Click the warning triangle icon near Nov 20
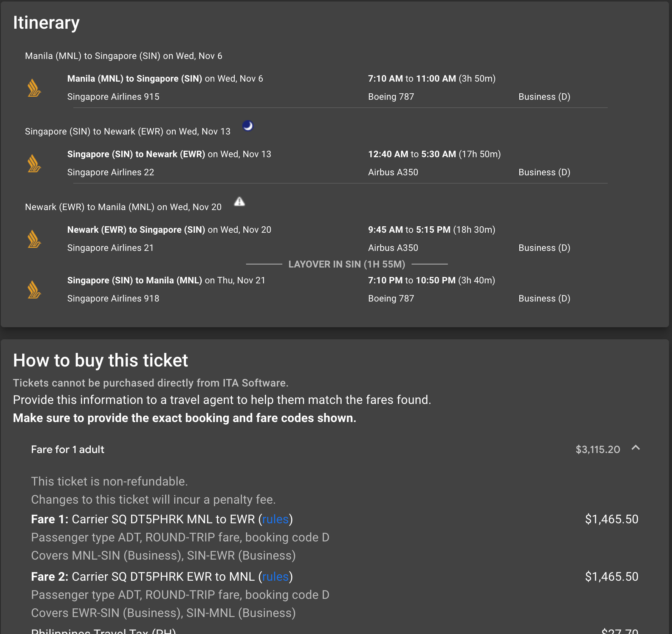Screen dimensions: 672x634 click(x=240, y=202)
